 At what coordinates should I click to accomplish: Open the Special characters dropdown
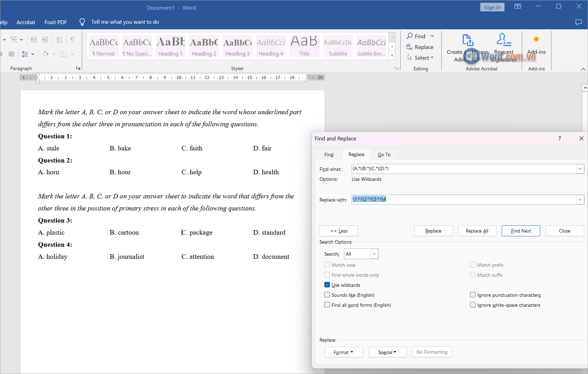click(388, 352)
